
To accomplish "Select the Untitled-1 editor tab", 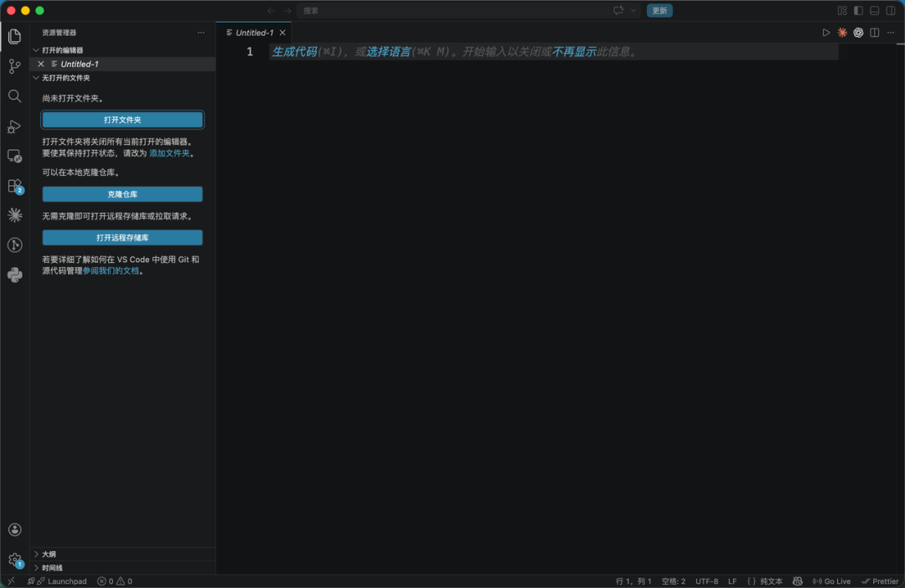I will pos(254,33).
